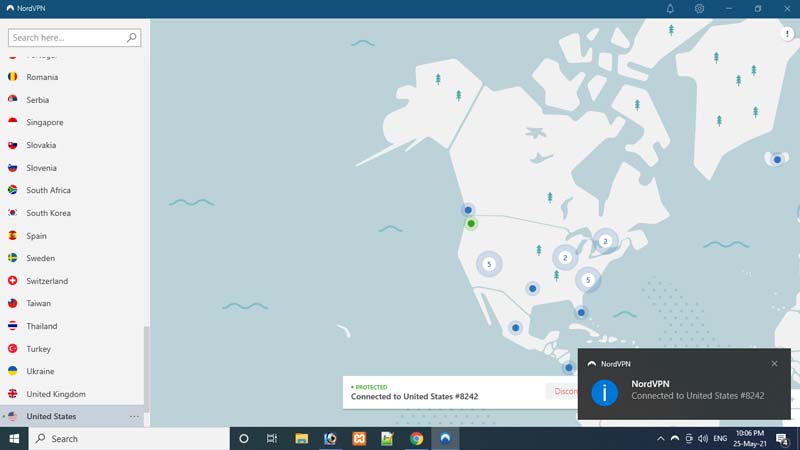
Task: Click the Switzerland flag icon
Action: (13, 281)
